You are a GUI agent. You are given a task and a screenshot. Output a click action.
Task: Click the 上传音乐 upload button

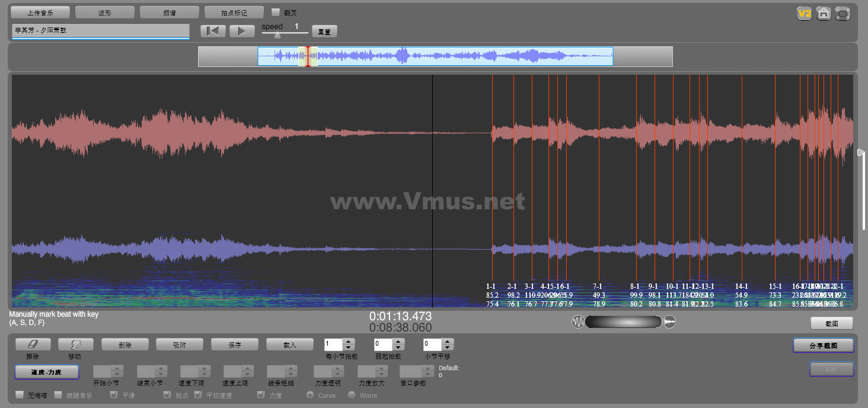41,12
